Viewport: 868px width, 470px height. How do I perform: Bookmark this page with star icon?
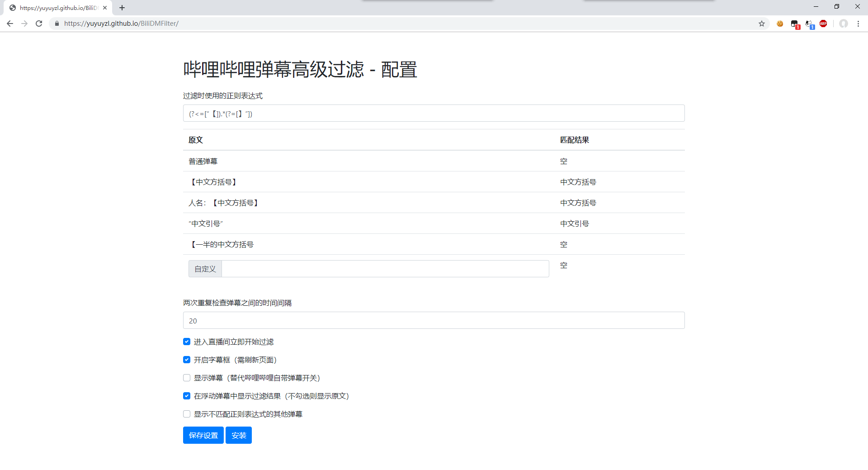click(x=762, y=24)
